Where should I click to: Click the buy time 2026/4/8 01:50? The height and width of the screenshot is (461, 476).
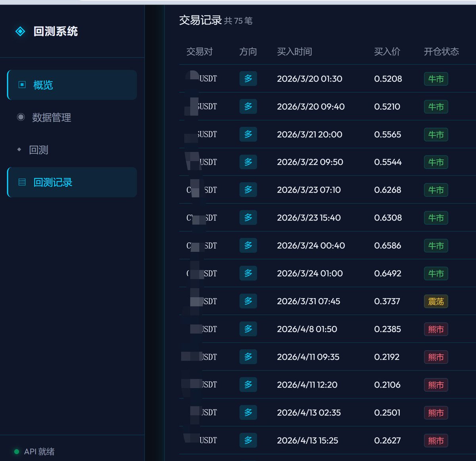point(307,329)
